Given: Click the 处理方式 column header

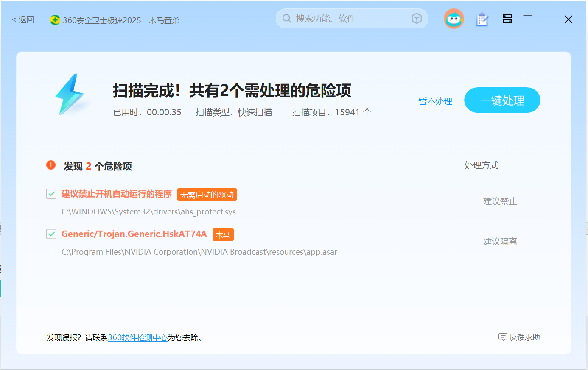Looking at the screenshot, I should [482, 165].
